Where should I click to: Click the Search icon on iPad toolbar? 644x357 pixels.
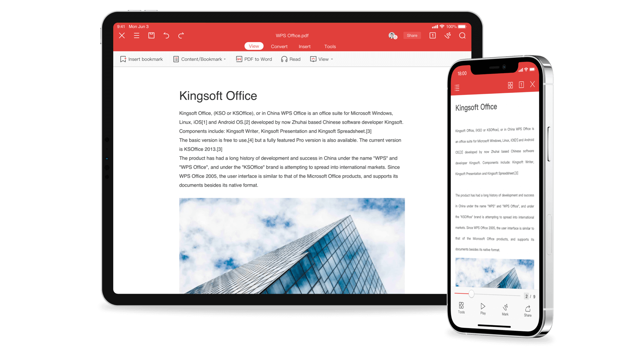(463, 36)
